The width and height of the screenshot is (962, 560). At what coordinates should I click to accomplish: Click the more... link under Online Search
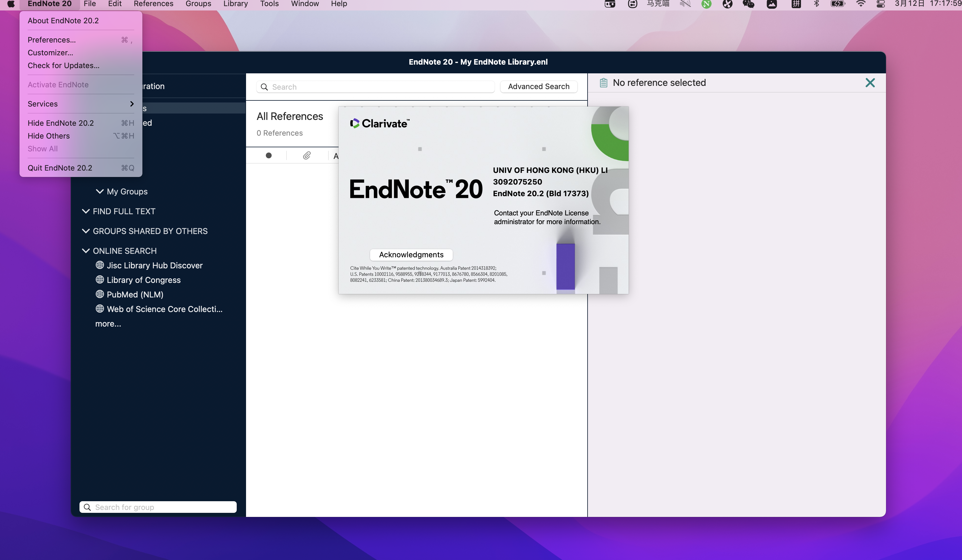coord(108,323)
